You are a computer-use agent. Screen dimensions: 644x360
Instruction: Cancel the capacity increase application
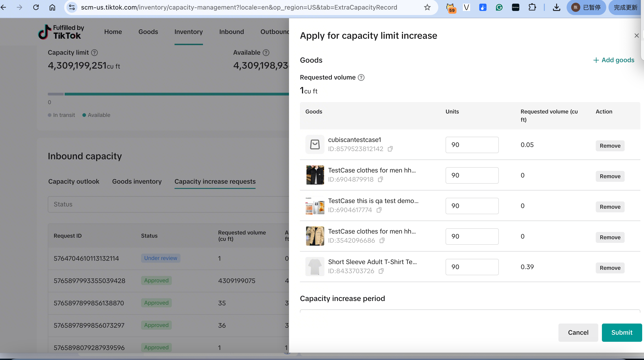click(x=578, y=332)
